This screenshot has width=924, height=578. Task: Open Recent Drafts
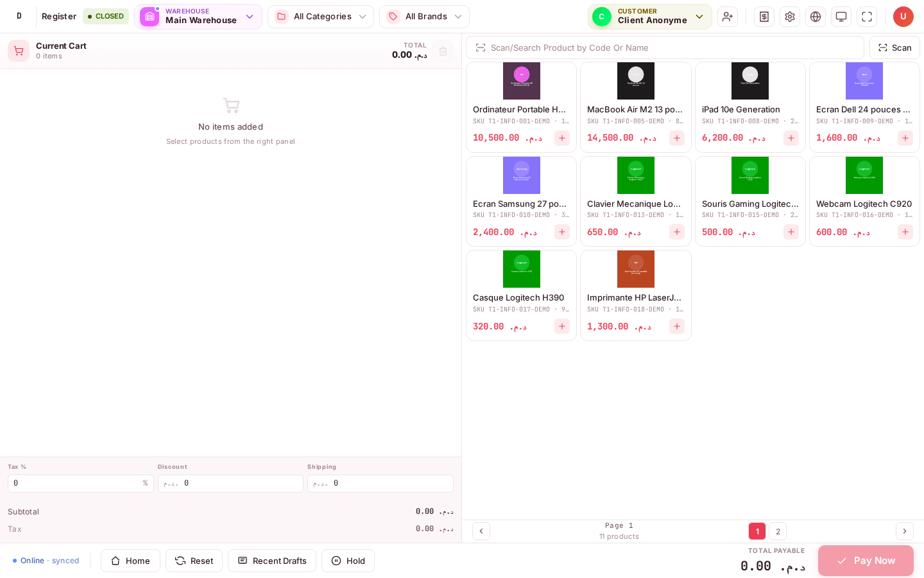(272, 561)
